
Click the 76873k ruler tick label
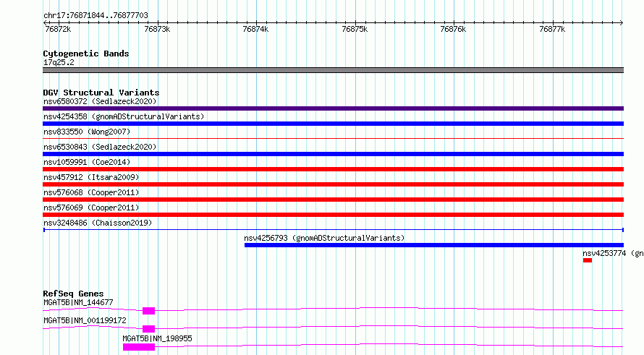[x=157, y=29]
